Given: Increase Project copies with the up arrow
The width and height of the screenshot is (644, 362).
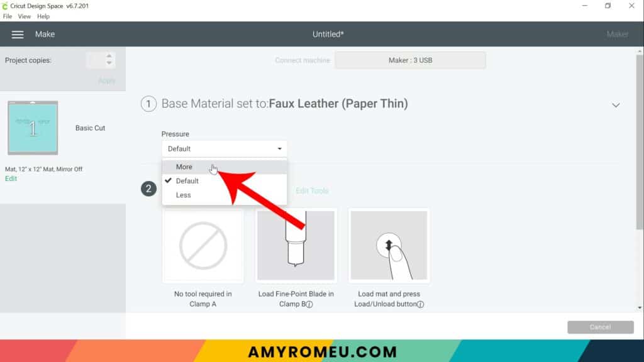Looking at the screenshot, I should pyautogui.click(x=109, y=56).
